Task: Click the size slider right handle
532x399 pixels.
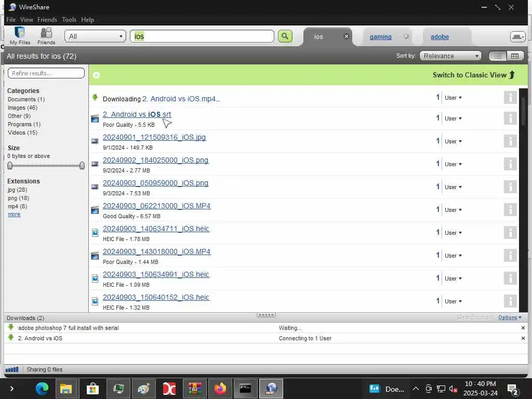Action: click(82, 165)
